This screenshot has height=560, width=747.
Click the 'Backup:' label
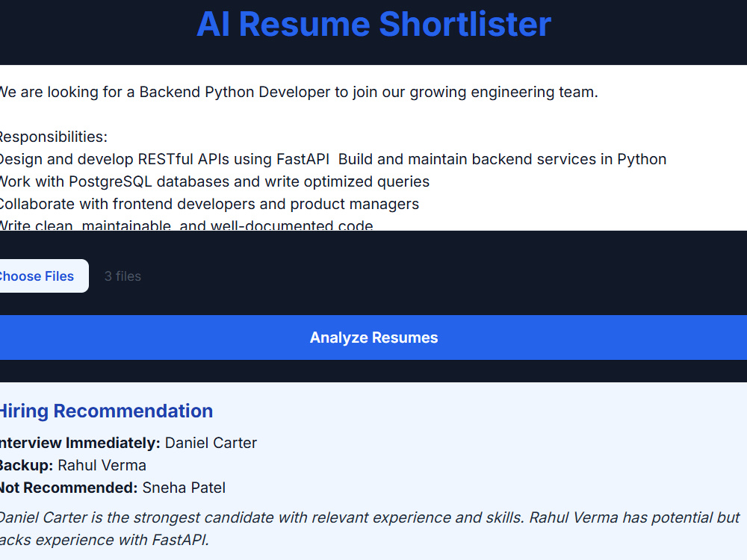(x=26, y=465)
